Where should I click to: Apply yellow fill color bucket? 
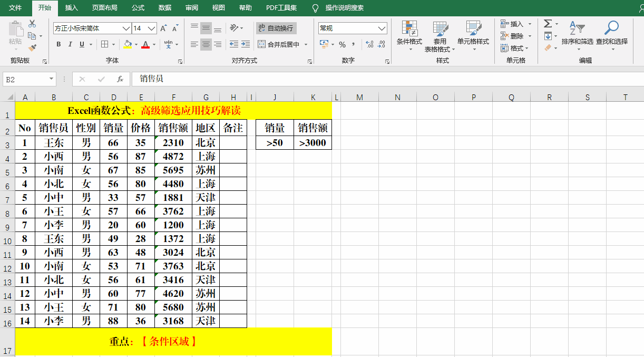click(127, 44)
